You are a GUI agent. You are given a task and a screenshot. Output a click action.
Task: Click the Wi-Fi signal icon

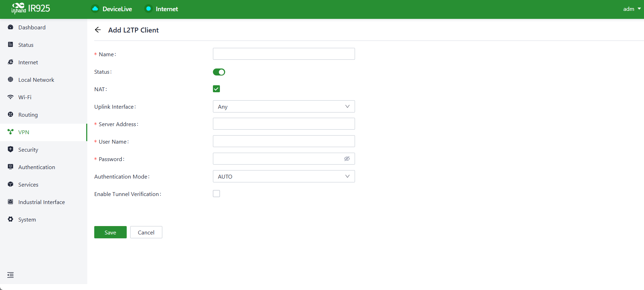[x=10, y=97]
